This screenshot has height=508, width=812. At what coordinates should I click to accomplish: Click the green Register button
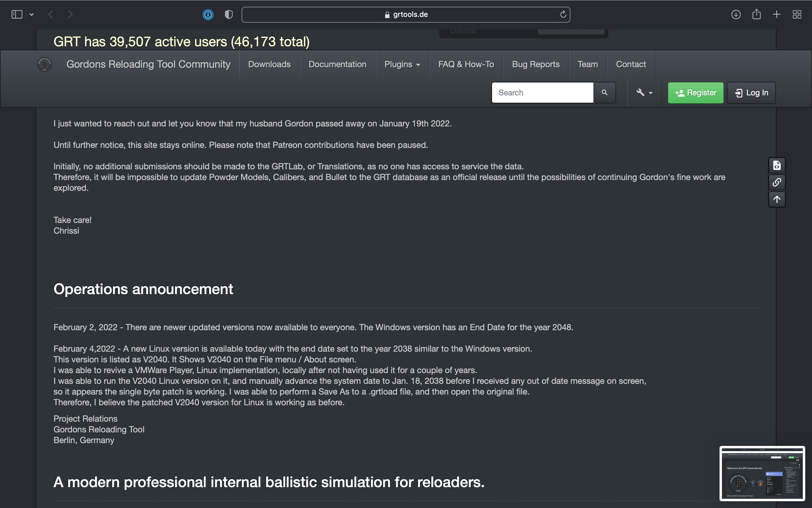(696, 93)
